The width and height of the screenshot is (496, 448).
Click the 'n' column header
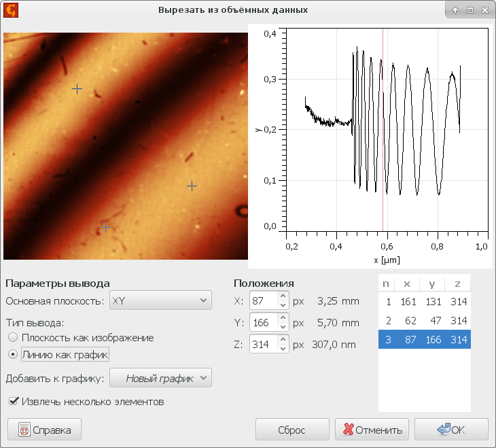(x=386, y=283)
